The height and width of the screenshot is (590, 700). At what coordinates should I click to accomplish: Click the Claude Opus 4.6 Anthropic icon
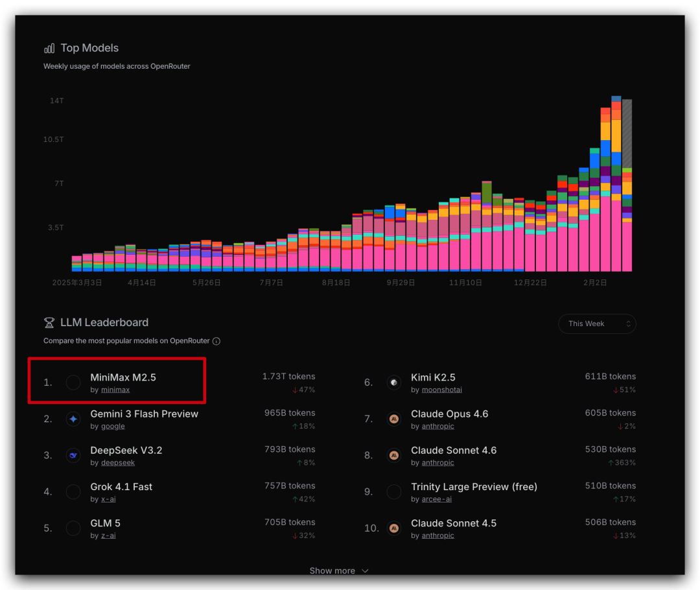point(393,419)
